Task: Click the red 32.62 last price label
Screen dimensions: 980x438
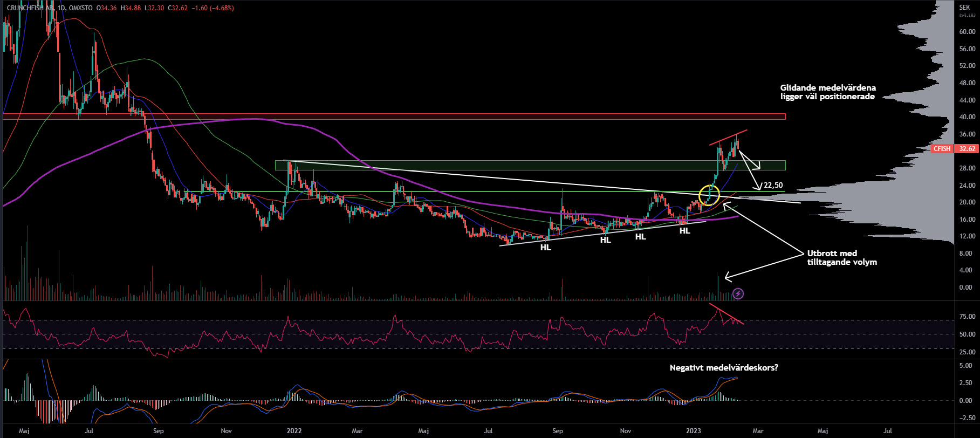Action: (965, 149)
